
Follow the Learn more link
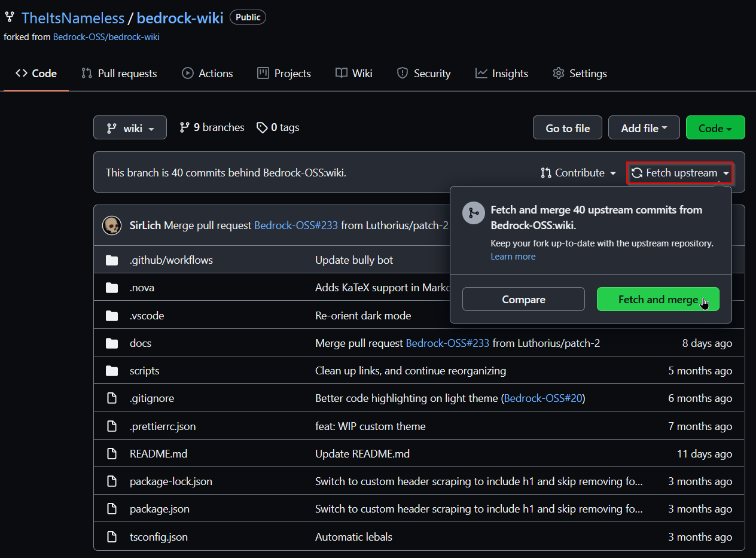click(513, 257)
